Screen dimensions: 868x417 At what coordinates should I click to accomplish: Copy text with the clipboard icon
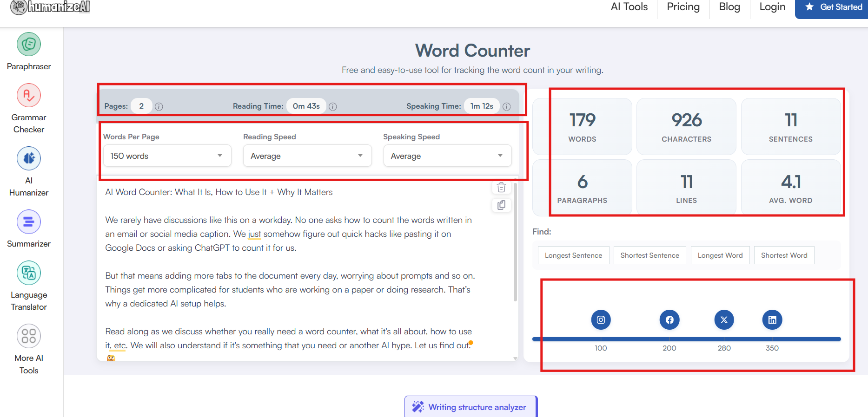pyautogui.click(x=501, y=205)
